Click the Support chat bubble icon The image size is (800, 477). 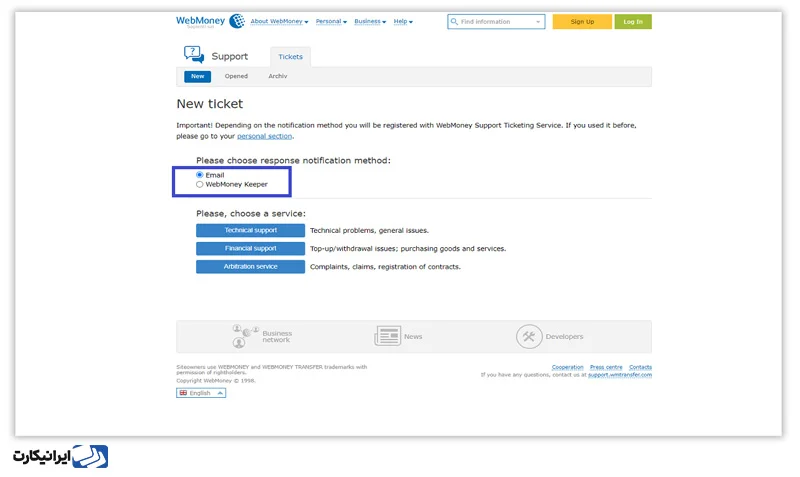[x=193, y=55]
